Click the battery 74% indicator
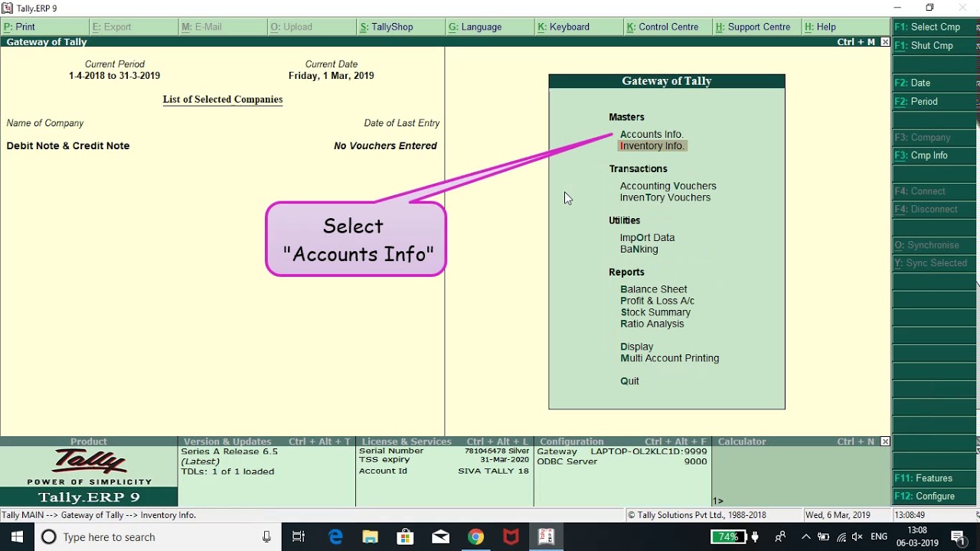 728,537
